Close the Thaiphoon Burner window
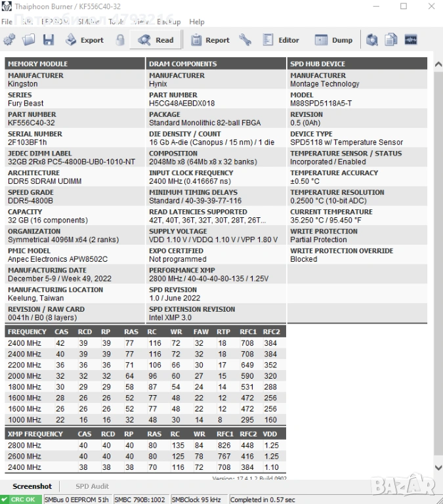443x504 pixels. pos(431,6)
